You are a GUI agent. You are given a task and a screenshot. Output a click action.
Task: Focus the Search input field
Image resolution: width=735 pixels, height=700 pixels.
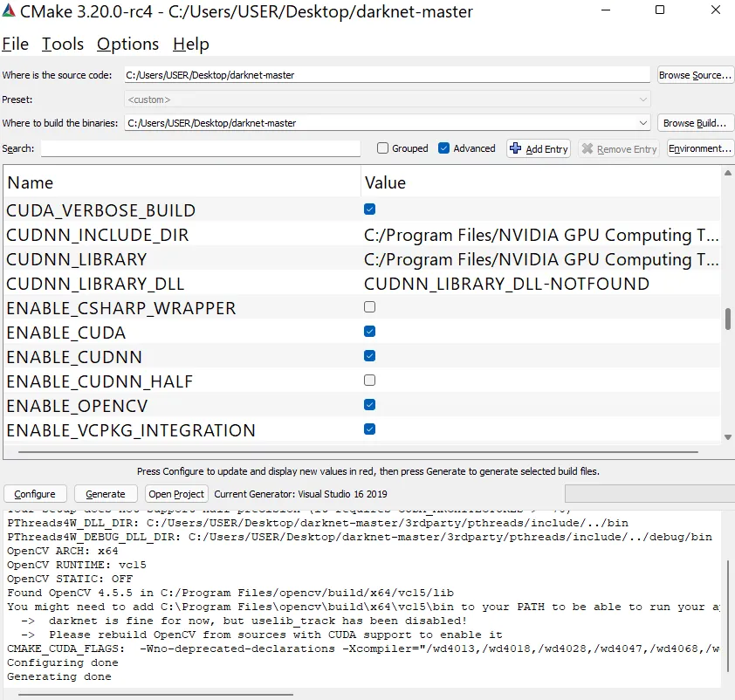click(x=201, y=148)
